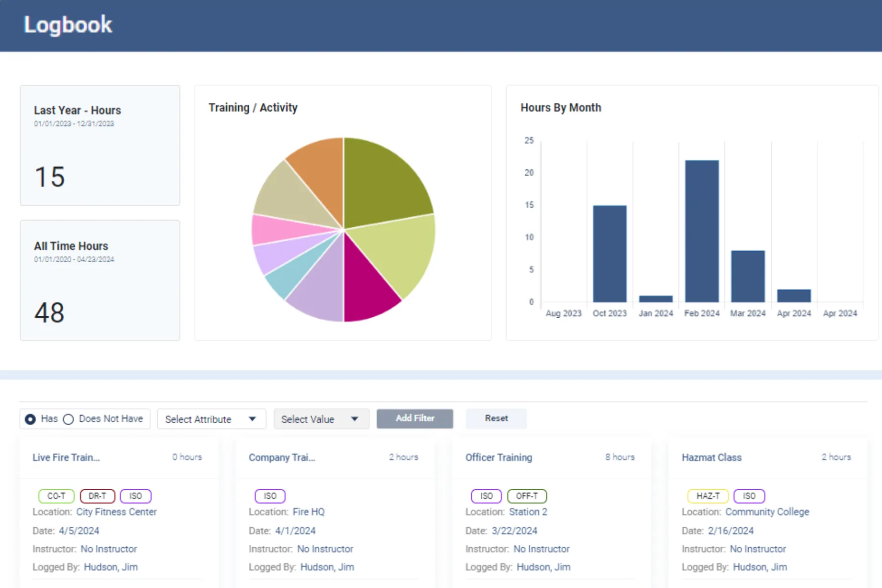Open the Select Value dropdown
This screenshot has width=882, height=588.
(321, 419)
